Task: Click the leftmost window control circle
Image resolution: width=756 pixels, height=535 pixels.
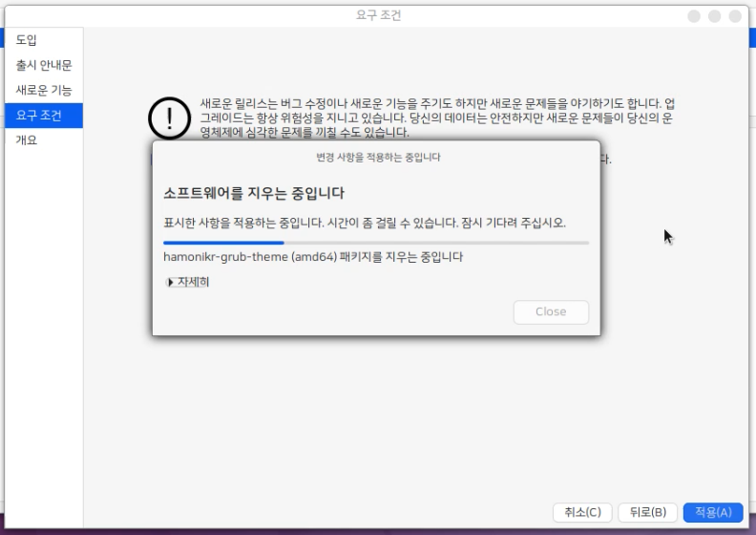Action: (x=694, y=16)
